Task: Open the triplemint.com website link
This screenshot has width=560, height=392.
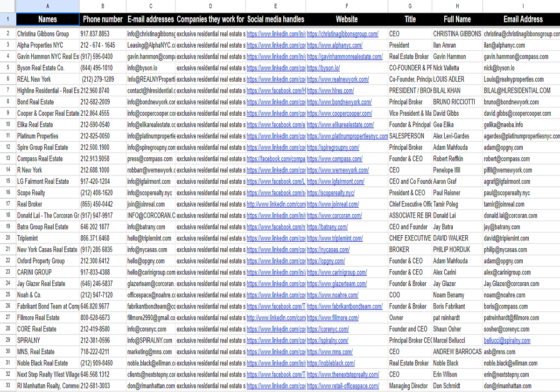Action: click(x=335, y=238)
